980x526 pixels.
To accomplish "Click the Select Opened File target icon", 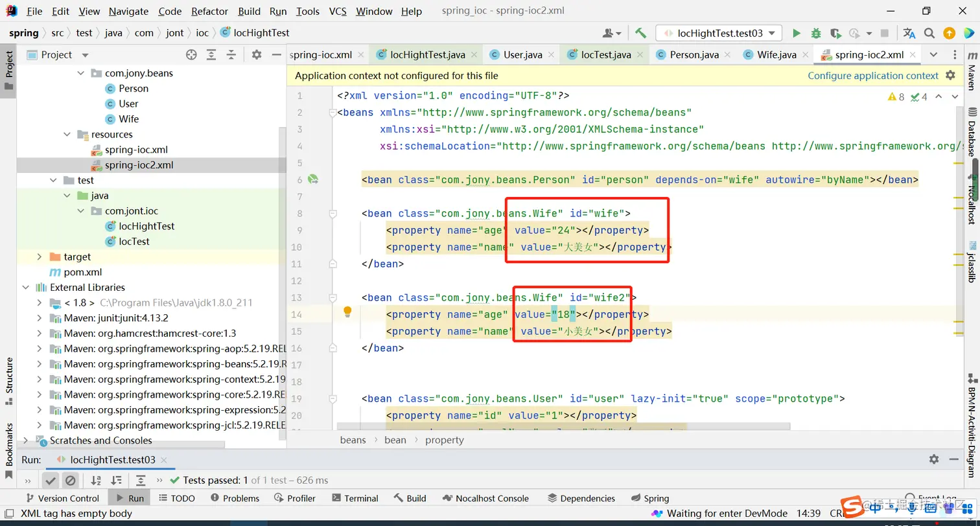I will [191, 55].
